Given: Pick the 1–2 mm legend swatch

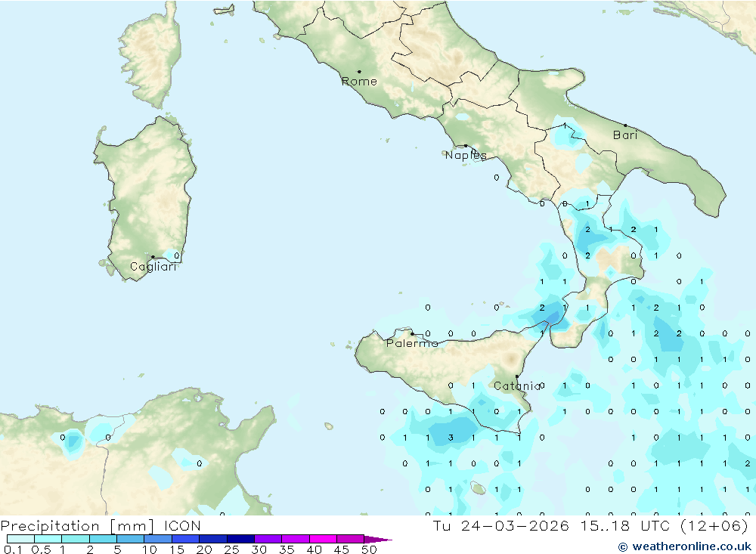Looking at the screenshot, I should [76, 539].
